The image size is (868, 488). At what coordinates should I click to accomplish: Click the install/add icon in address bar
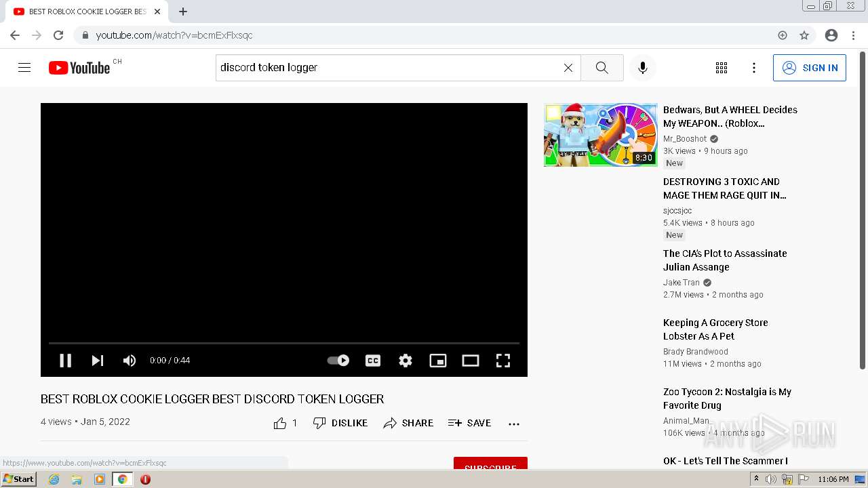coord(783,35)
